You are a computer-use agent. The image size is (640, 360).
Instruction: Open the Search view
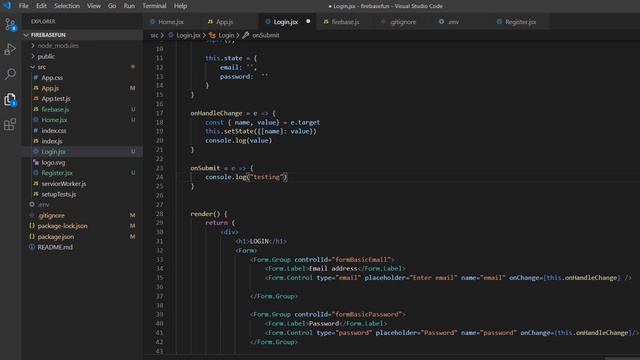point(10,74)
